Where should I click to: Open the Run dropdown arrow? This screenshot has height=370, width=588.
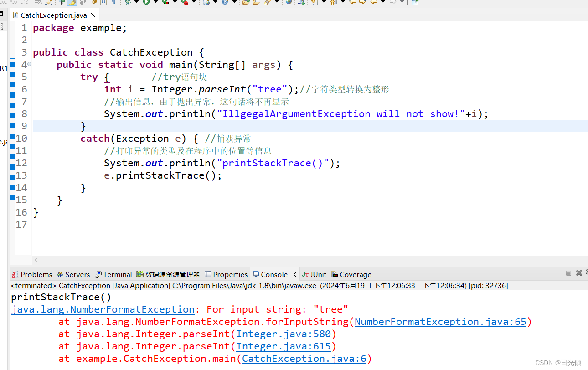155,2
